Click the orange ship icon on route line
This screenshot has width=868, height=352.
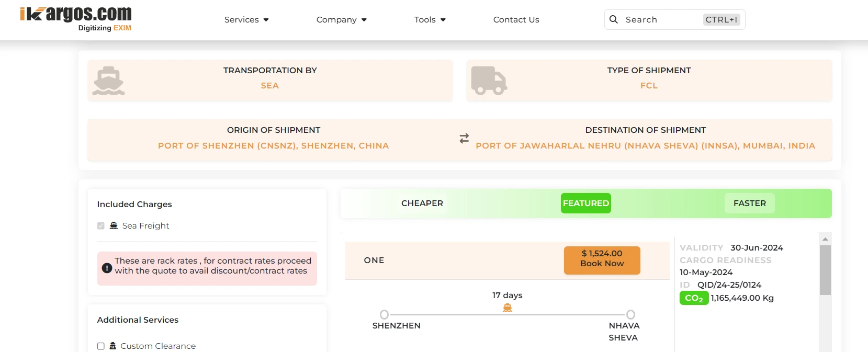pyautogui.click(x=507, y=308)
